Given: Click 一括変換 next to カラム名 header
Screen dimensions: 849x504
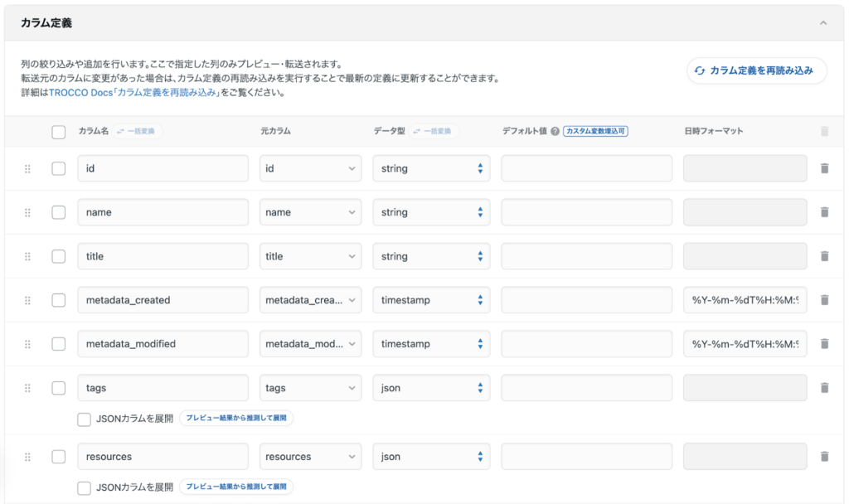Looking at the screenshot, I should pos(139,131).
